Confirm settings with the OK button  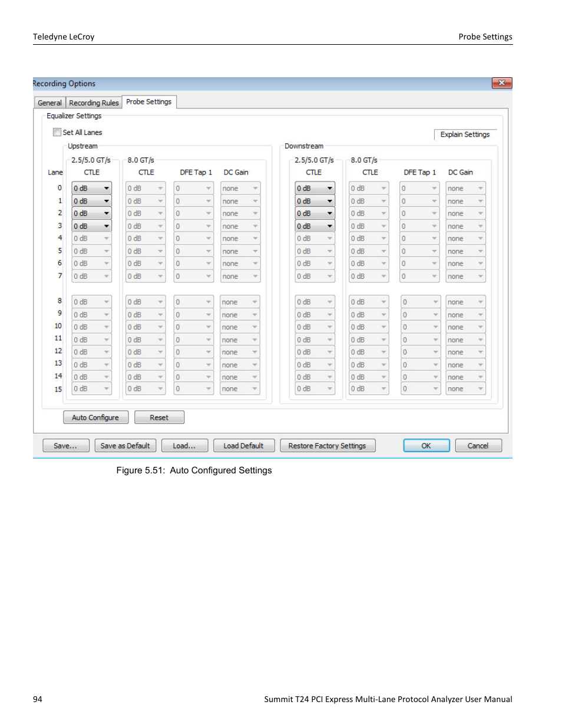point(425,445)
